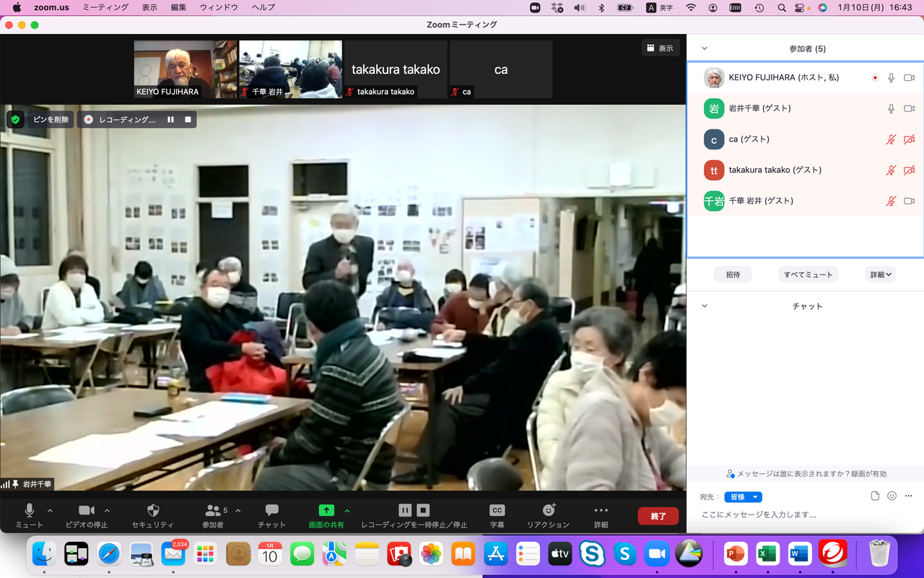Start 画面の共有 screen sharing

[326, 516]
